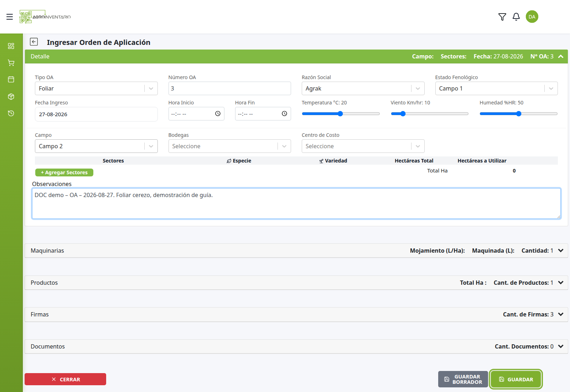This screenshot has height=392, width=570.
Task: Open the hamburger menu
Action: pos(10,17)
